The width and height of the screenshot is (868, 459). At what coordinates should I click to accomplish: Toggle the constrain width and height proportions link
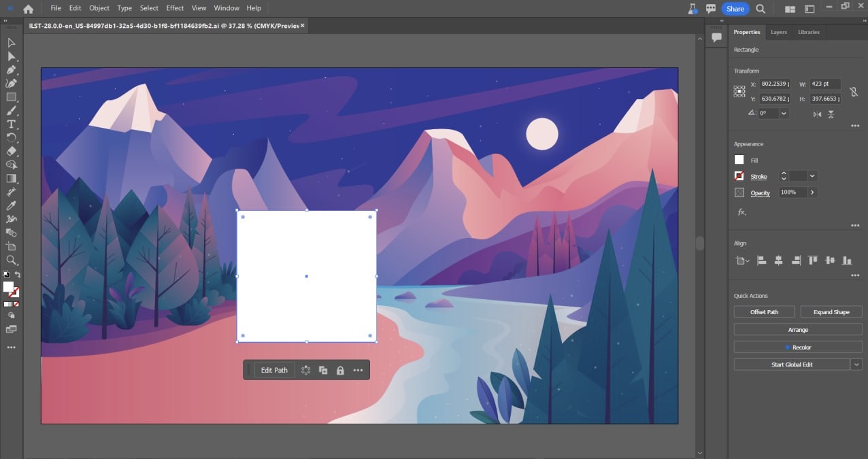(x=854, y=92)
